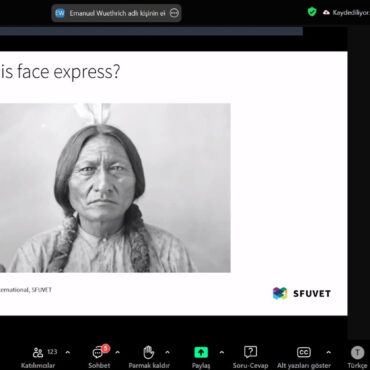Click the SFUVET logo on slide
370x370 pixels.
302,293
